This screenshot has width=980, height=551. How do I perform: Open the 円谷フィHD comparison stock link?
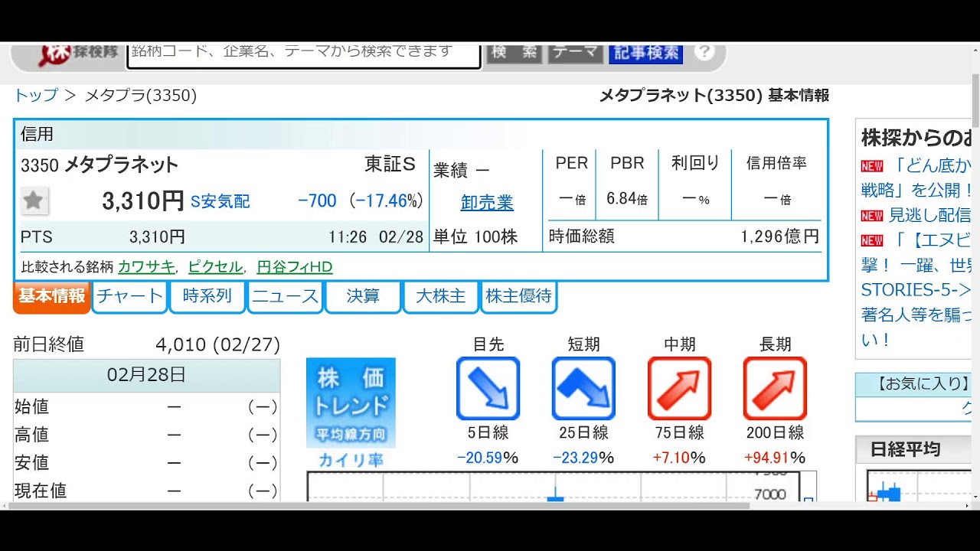295,267
